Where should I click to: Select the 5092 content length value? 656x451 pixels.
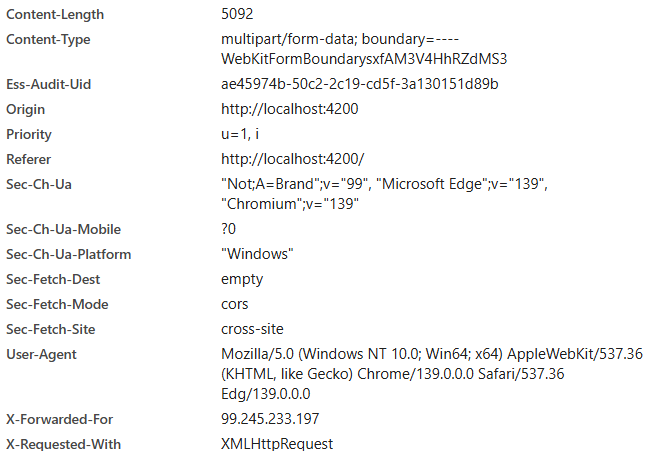pos(237,14)
